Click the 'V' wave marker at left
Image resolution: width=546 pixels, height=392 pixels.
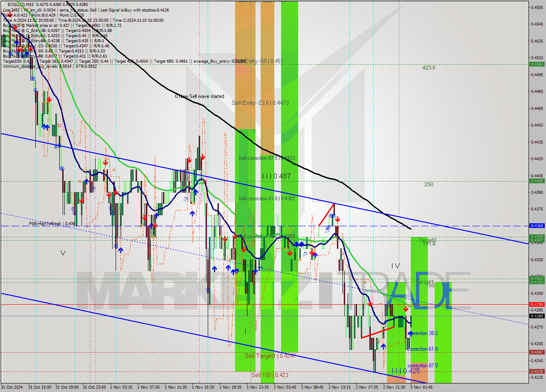63,253
